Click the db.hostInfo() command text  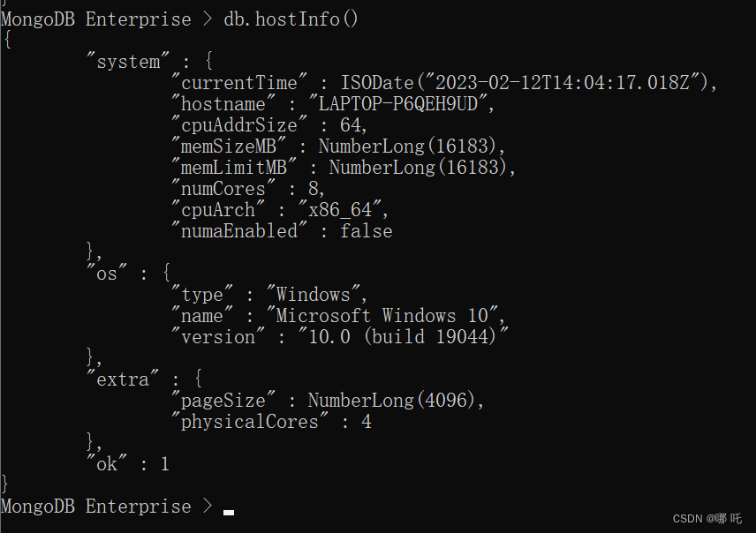click(x=291, y=19)
